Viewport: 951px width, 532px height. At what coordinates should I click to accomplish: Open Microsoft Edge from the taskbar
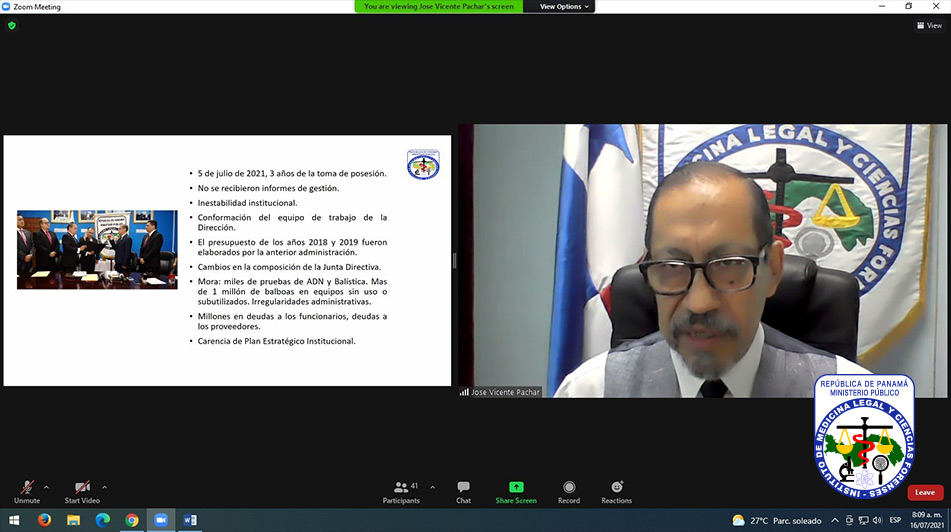pyautogui.click(x=102, y=520)
